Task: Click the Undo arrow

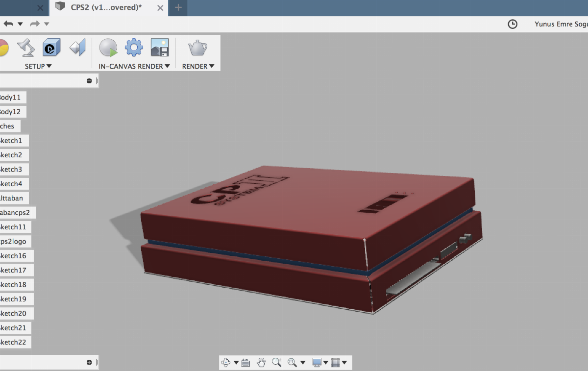Action: [8, 24]
